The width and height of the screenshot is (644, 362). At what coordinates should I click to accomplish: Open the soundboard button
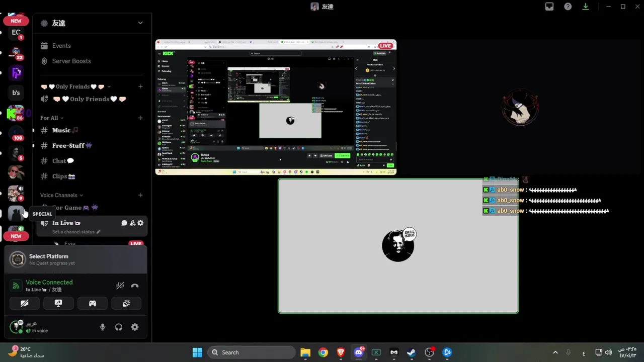(x=127, y=303)
